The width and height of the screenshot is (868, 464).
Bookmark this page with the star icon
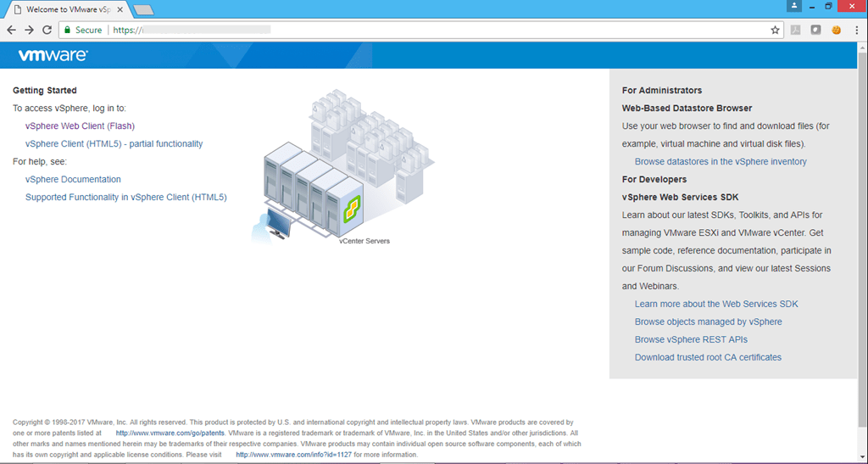pyautogui.click(x=775, y=30)
